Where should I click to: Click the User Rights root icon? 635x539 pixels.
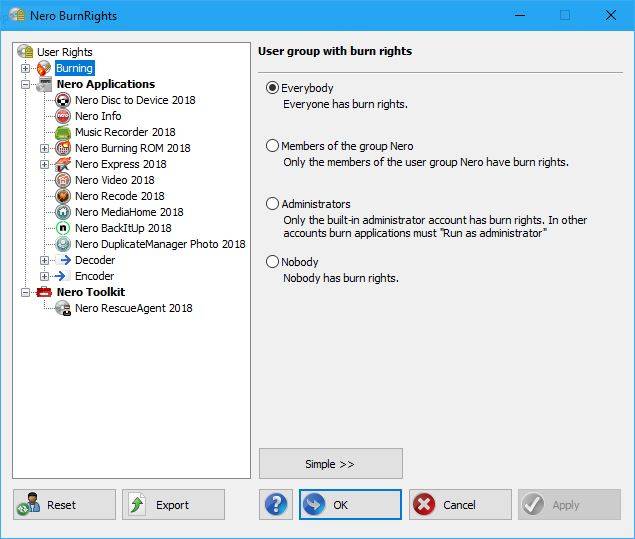pyautogui.click(x=25, y=52)
